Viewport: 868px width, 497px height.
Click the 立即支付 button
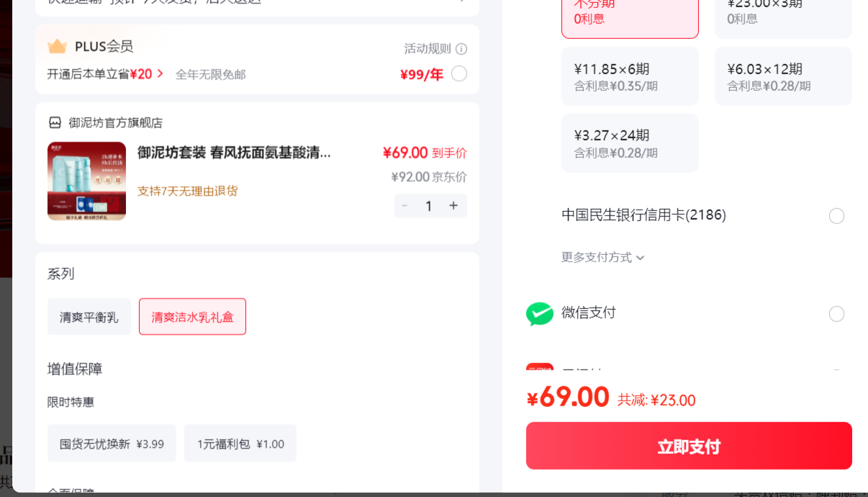tap(689, 446)
